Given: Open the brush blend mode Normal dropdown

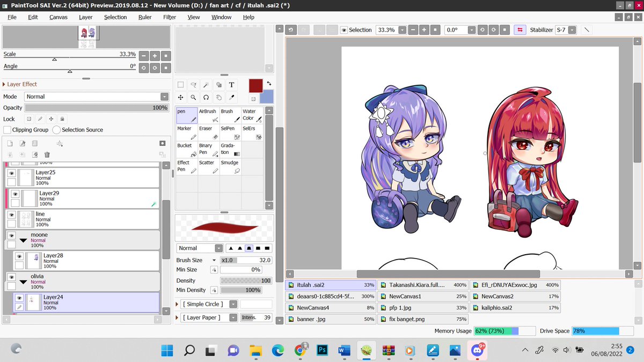Looking at the screenshot, I should pyautogui.click(x=218, y=248).
